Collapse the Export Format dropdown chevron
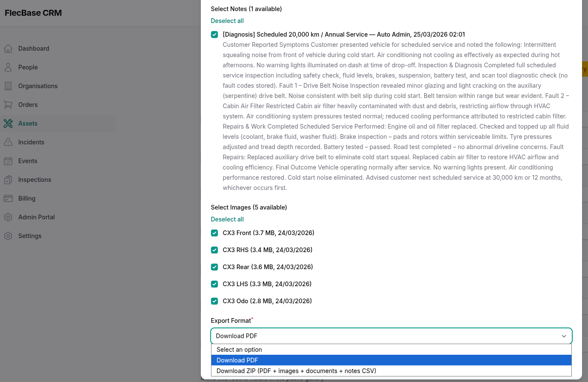588x382 pixels. pyautogui.click(x=564, y=336)
